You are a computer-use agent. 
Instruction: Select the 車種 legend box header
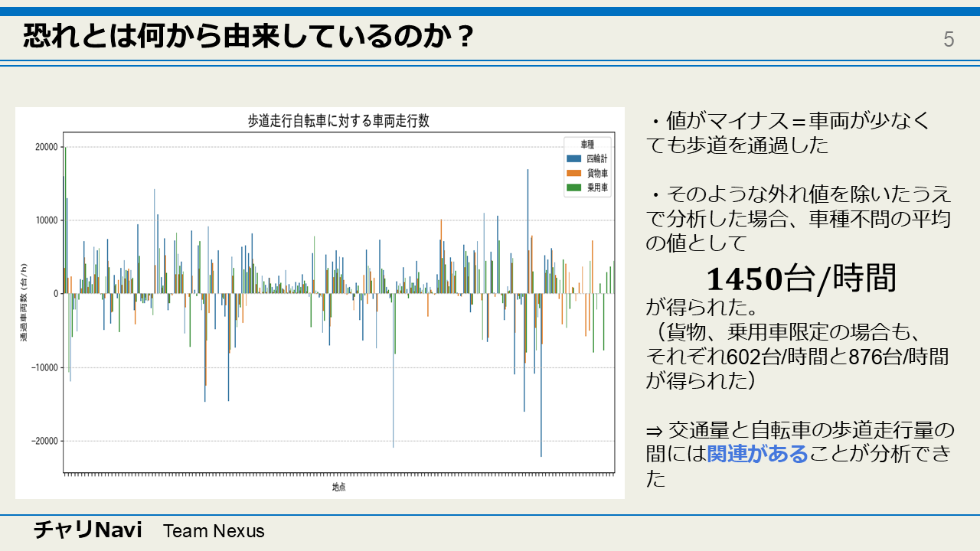[x=586, y=144]
